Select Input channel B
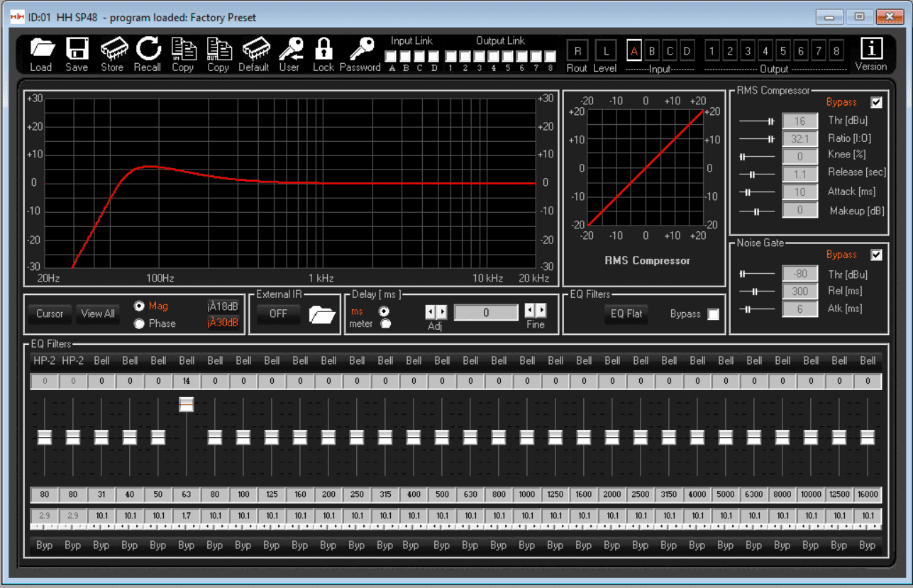Screen dimensions: 913x588 [652, 51]
